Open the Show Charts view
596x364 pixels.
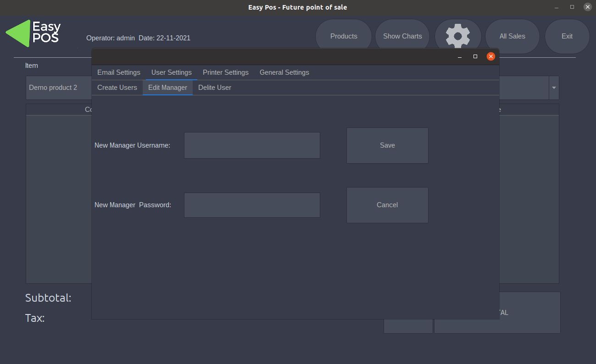402,36
